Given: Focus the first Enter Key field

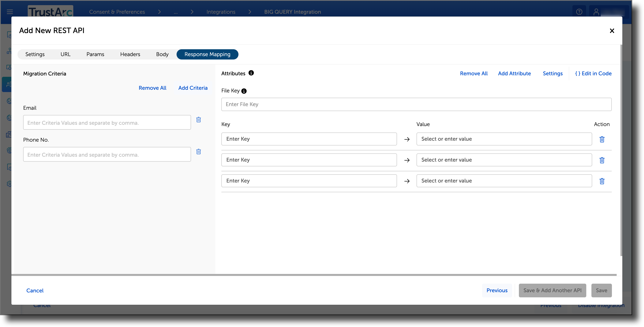Looking at the screenshot, I should coord(309,139).
